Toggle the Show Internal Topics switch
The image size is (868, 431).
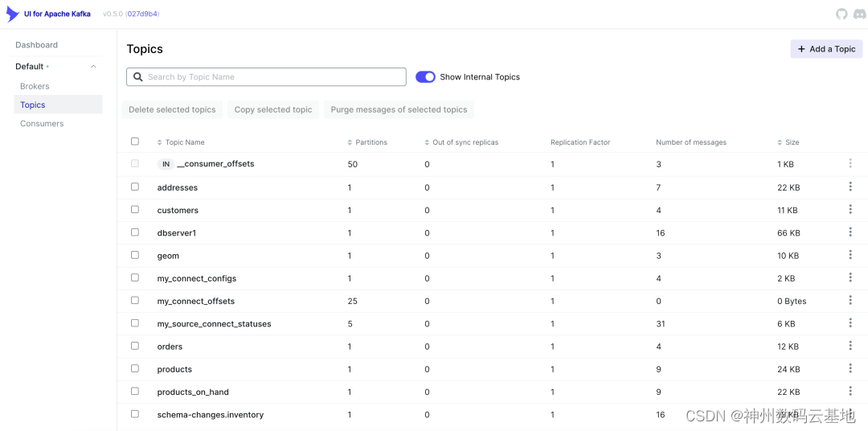point(426,77)
